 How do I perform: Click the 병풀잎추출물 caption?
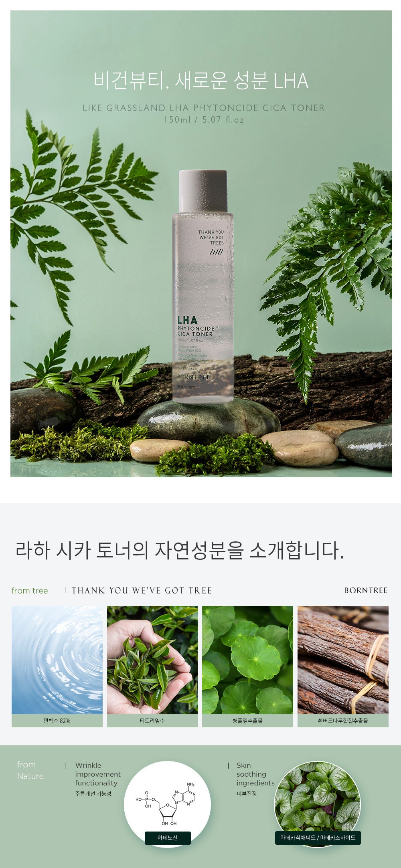(247, 721)
